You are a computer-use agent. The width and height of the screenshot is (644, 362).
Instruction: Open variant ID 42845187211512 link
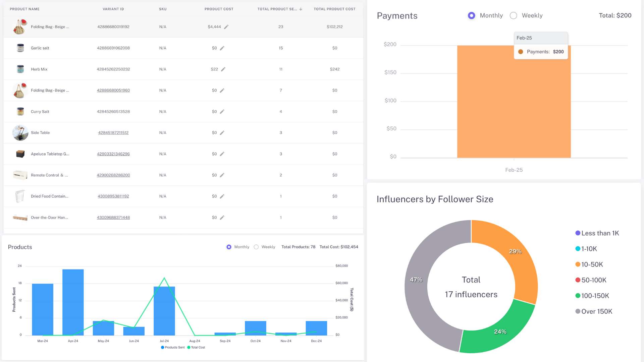click(113, 133)
